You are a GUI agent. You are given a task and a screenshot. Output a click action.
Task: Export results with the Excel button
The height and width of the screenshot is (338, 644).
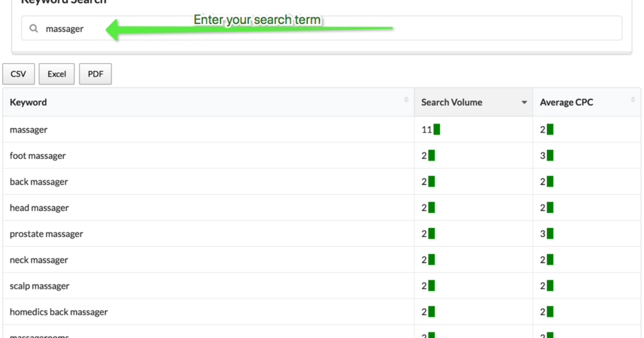click(x=57, y=74)
